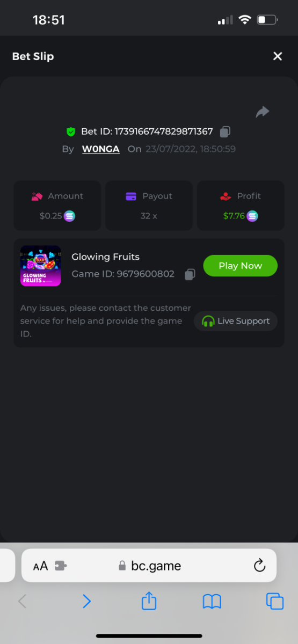This screenshot has width=298, height=644.
Task: Click green verified shield icon
Action: click(x=71, y=131)
